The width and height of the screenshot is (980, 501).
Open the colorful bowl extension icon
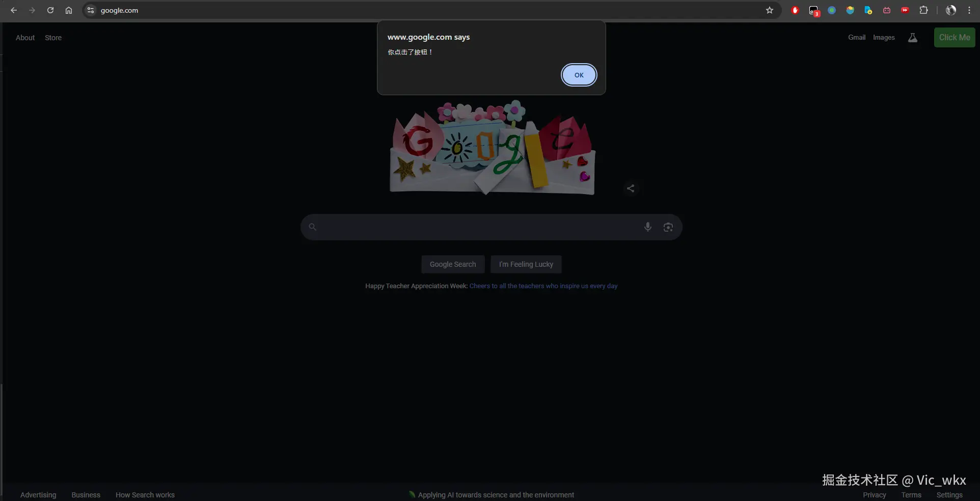coord(850,10)
